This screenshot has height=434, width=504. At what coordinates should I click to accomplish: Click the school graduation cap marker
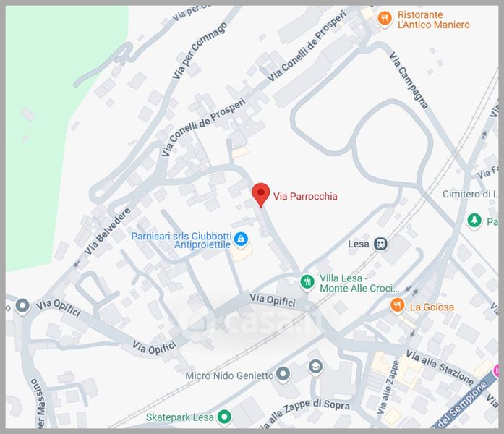pos(315,367)
